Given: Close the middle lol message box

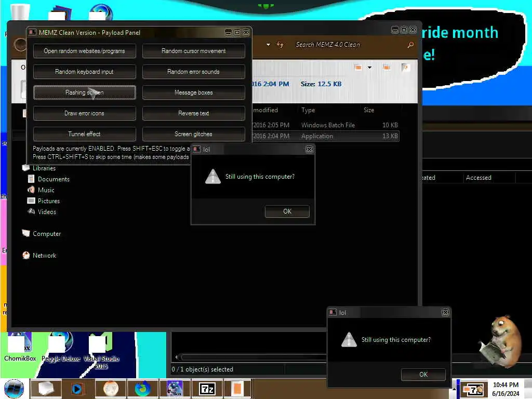Looking at the screenshot, I should [x=309, y=149].
